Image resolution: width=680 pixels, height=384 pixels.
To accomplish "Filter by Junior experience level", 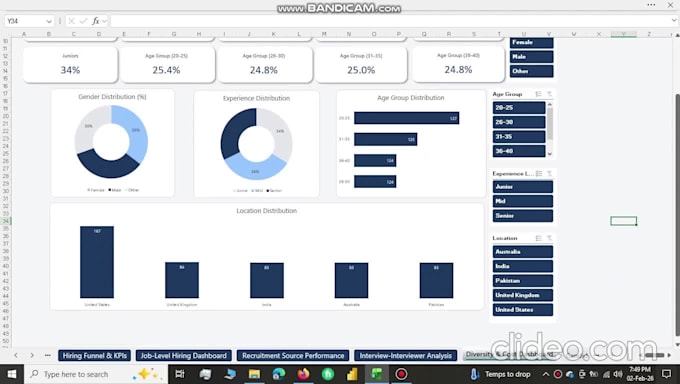I will pos(523,187).
